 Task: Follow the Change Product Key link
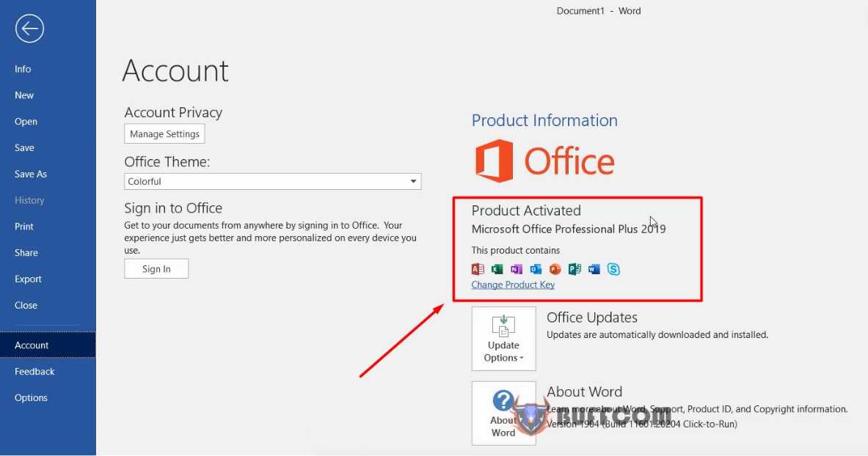513,284
